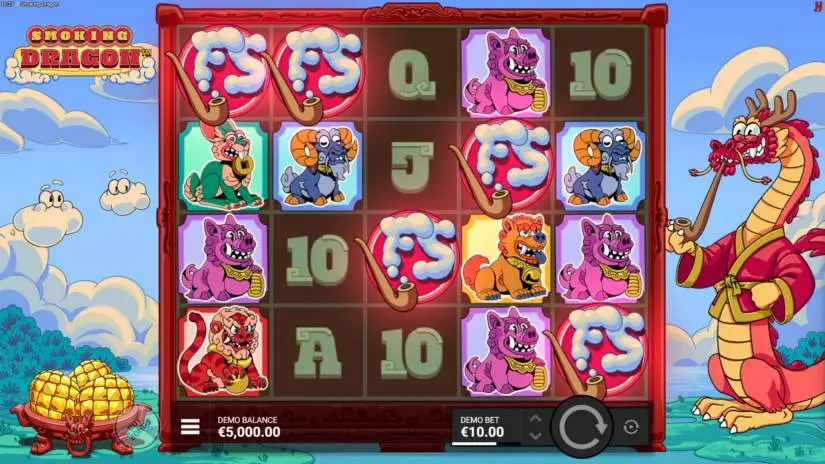The height and width of the screenshot is (464, 825).
Task: Click the Demo Balance €5,000.00 display
Action: pyautogui.click(x=249, y=427)
